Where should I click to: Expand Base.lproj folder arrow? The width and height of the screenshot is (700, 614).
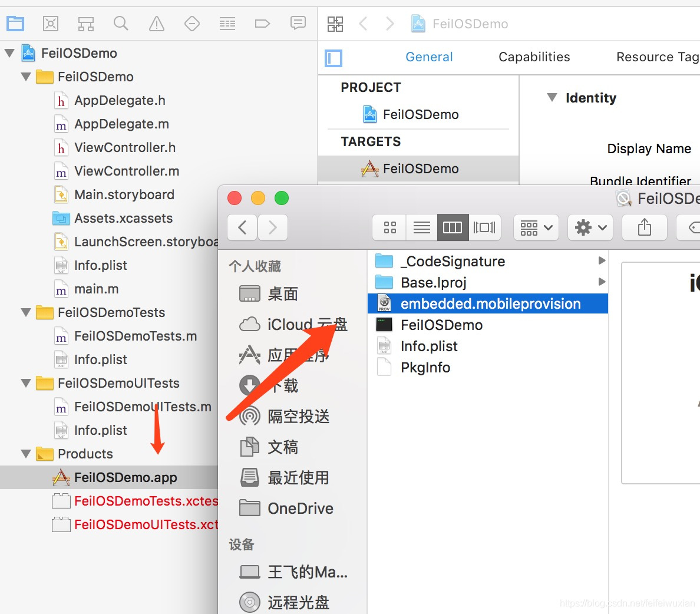point(602,282)
